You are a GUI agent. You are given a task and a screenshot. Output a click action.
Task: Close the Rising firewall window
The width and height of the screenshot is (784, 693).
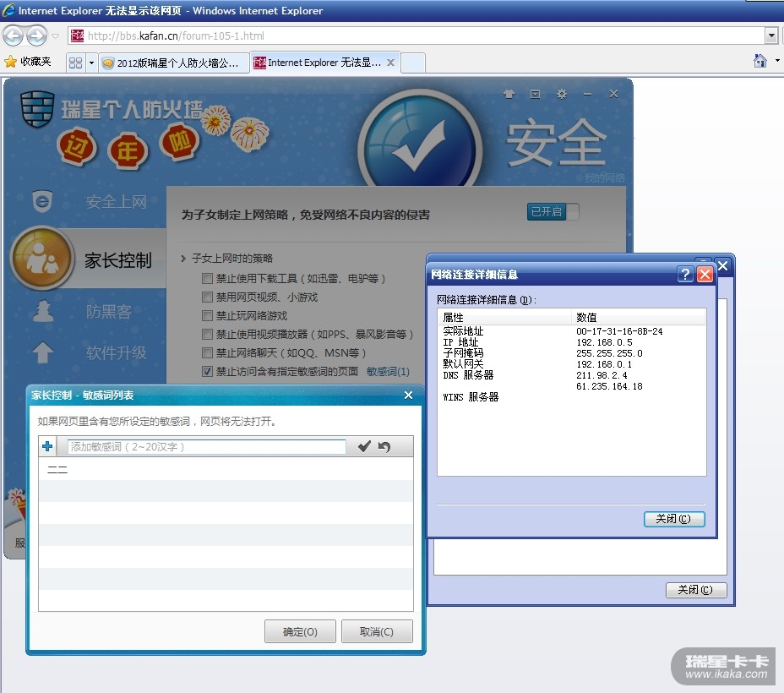point(613,94)
